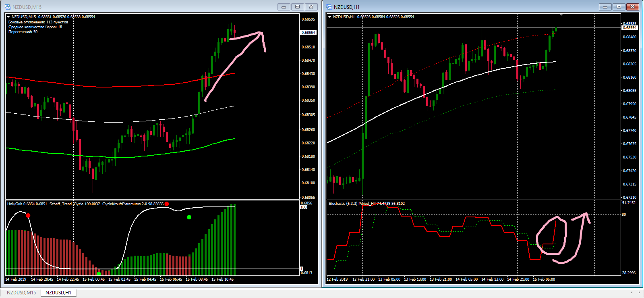644x298 pixels.
Task: Maximize the NZDUSD,M15 chart window
Action: tap(297, 7)
